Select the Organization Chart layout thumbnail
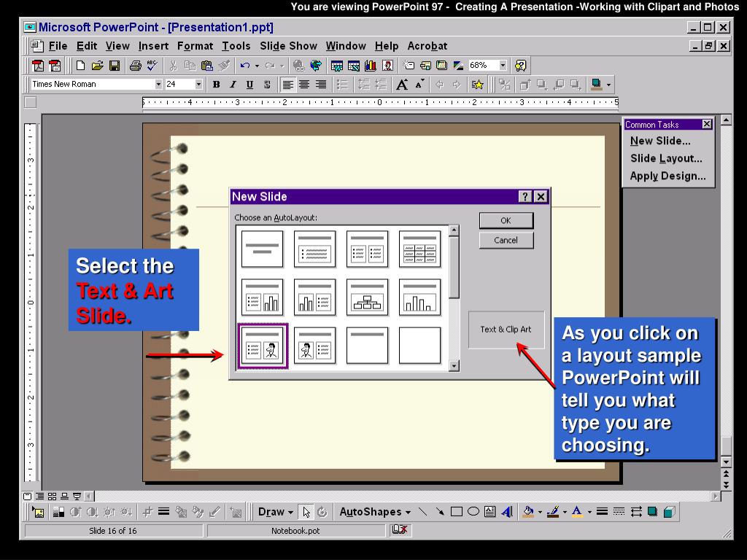747x560 pixels. pos(368,298)
